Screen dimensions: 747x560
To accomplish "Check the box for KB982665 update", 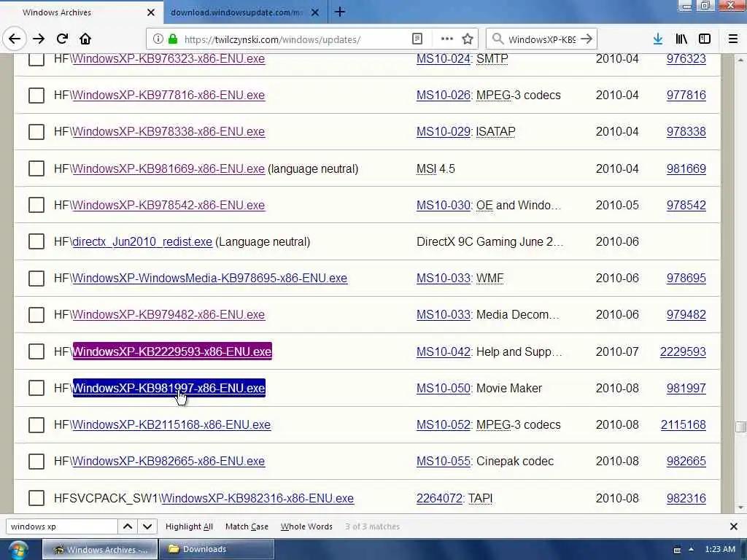I will (36, 461).
